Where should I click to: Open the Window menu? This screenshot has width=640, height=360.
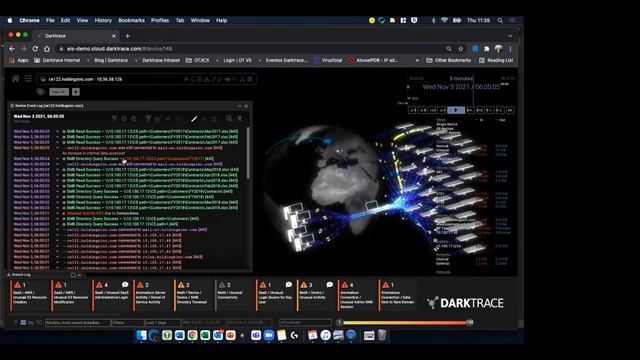click(200, 20)
